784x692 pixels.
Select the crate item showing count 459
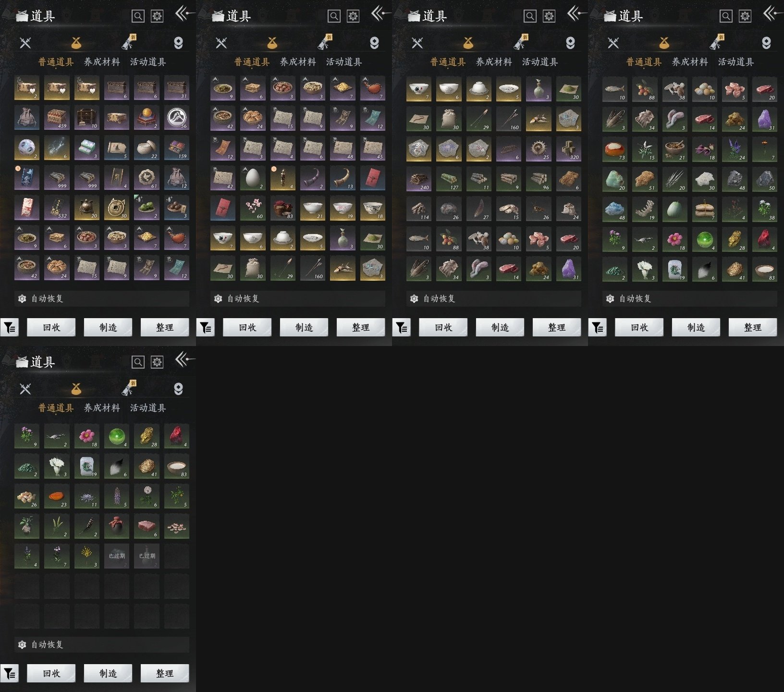pos(57,118)
